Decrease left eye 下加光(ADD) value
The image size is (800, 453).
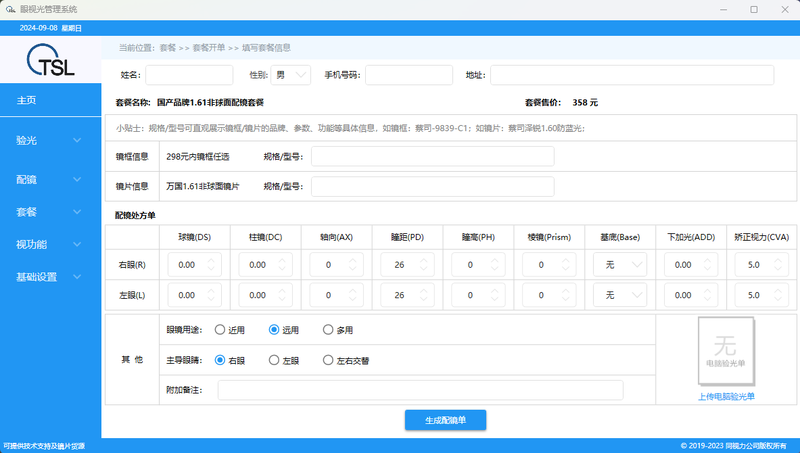[x=707, y=299]
